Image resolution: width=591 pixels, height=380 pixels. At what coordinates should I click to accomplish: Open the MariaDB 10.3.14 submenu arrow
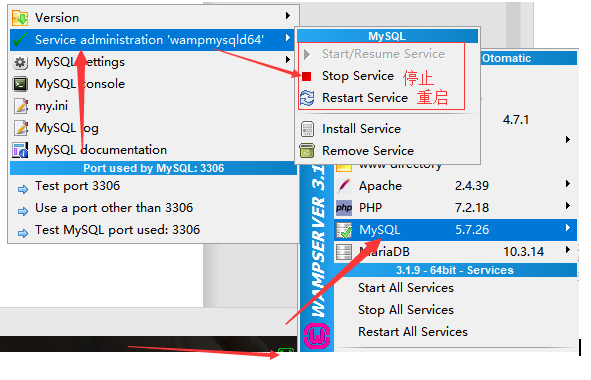568,250
